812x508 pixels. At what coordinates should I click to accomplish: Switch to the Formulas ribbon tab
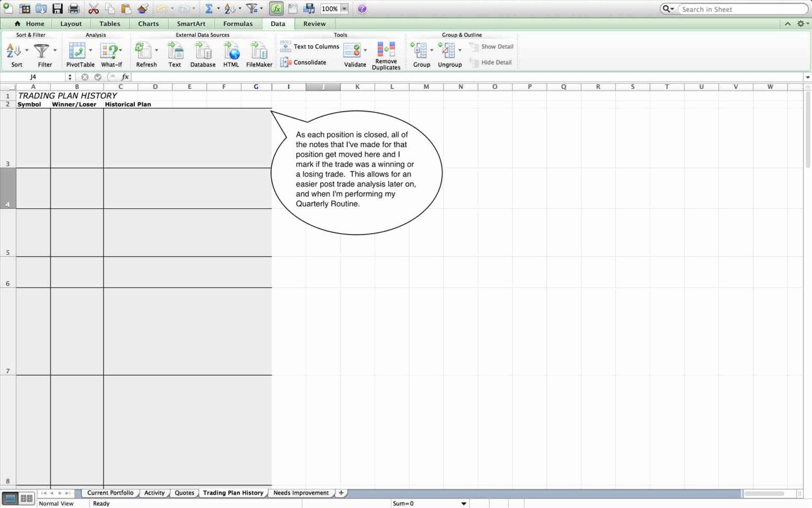(x=238, y=24)
